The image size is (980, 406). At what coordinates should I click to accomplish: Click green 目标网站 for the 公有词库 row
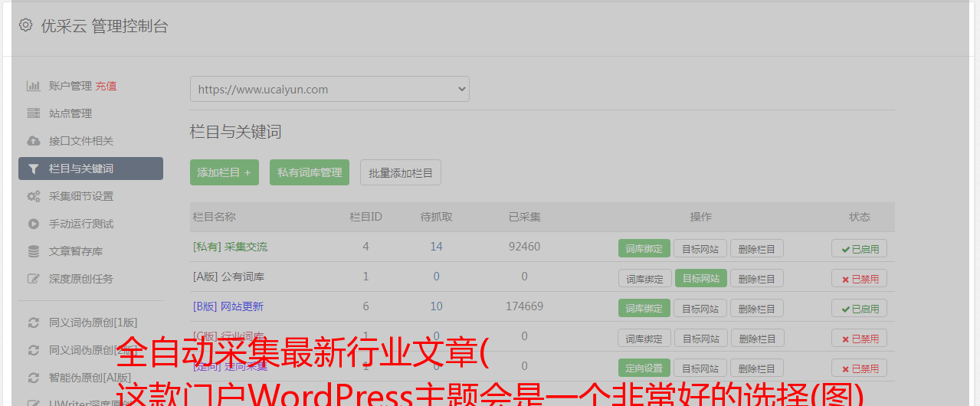pos(701,278)
